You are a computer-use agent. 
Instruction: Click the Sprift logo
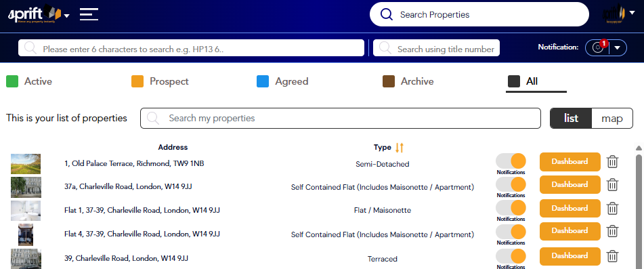35,14
